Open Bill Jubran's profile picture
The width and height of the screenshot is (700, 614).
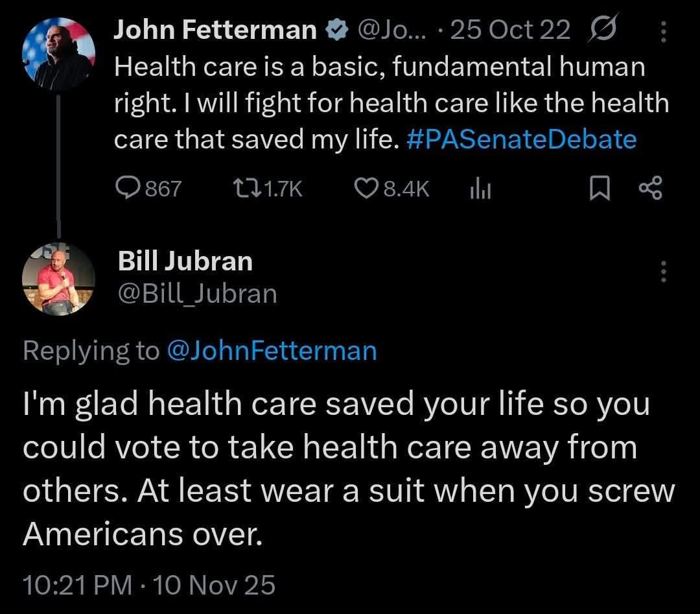click(x=59, y=280)
